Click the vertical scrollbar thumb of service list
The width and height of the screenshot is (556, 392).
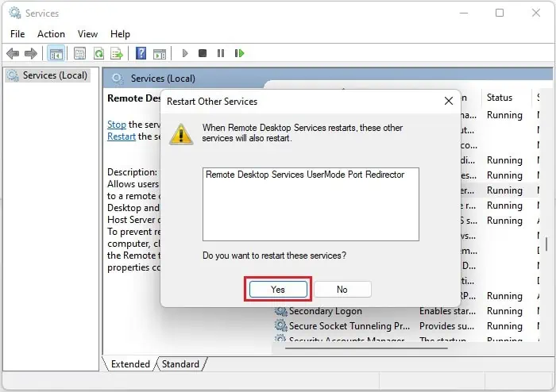pos(546,244)
